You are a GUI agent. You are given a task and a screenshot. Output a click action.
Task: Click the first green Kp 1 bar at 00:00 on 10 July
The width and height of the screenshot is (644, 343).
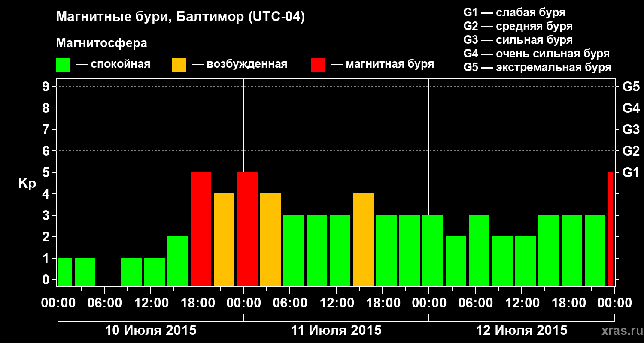tap(65, 272)
